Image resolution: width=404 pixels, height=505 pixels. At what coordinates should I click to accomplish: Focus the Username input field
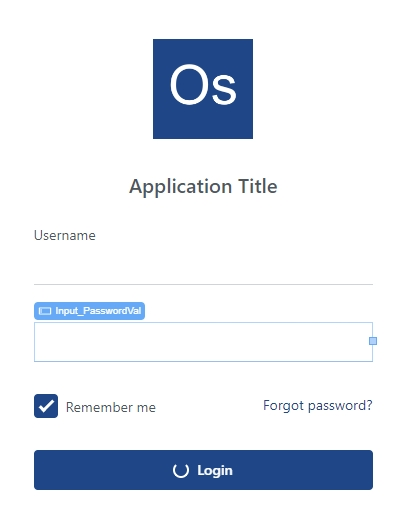pos(203,266)
